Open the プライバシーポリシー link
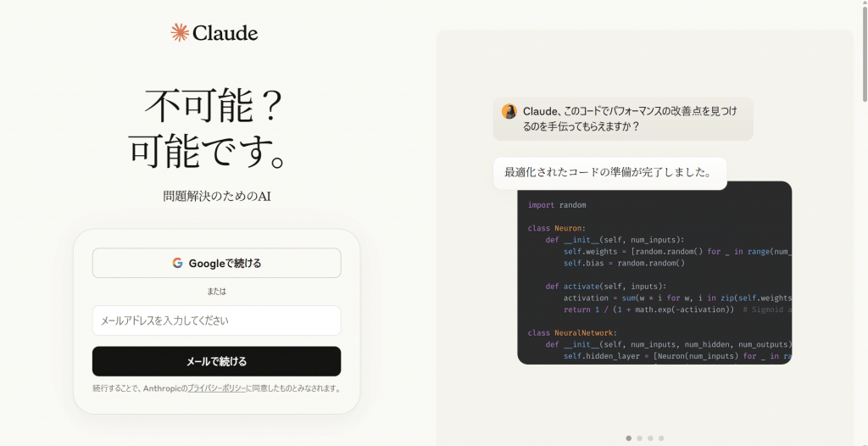Screen dimensions: 868x446 pyautogui.click(x=216, y=389)
